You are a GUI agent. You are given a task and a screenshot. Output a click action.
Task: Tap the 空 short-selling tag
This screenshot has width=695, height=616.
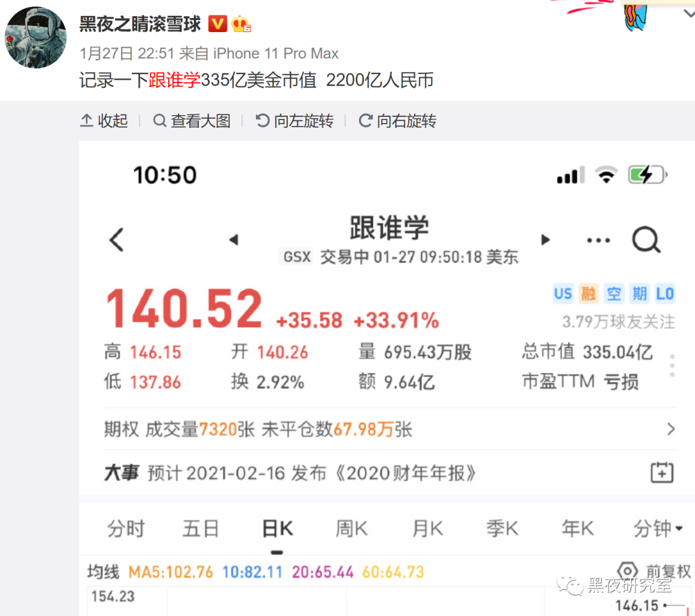(614, 294)
